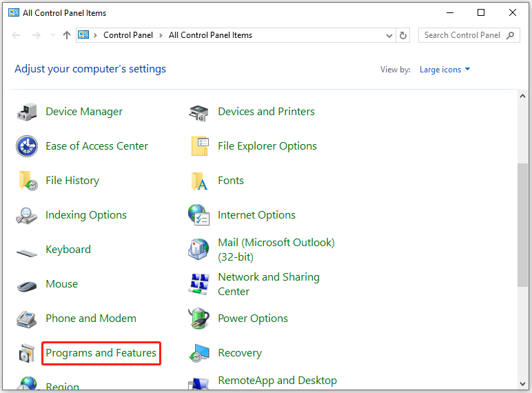This screenshot has width=532, height=393.
Task: Open the Programs and Features link
Action: coord(101,353)
